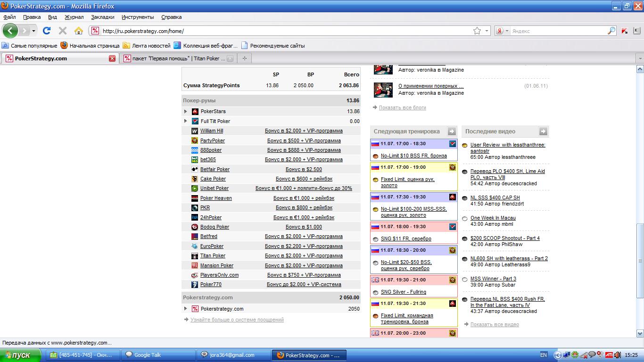Image resolution: width=644 pixels, height=362 pixels.
Task: Expand the Pokerstrategy.com points row
Action: 186,309
